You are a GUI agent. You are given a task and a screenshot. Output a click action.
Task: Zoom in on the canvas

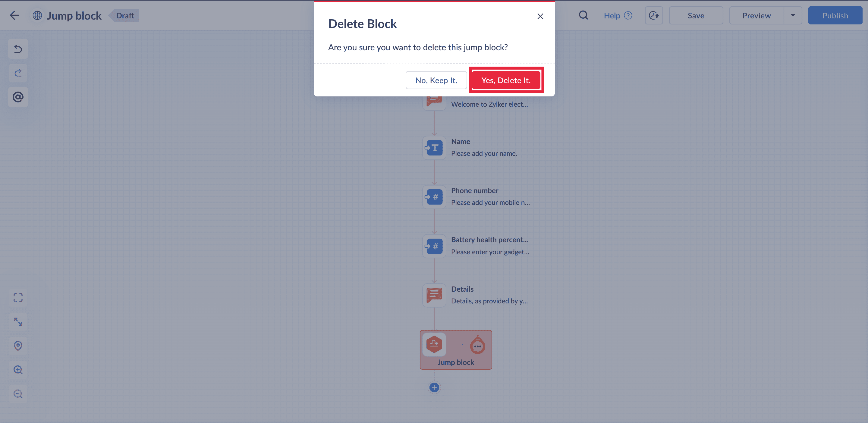pos(18,370)
